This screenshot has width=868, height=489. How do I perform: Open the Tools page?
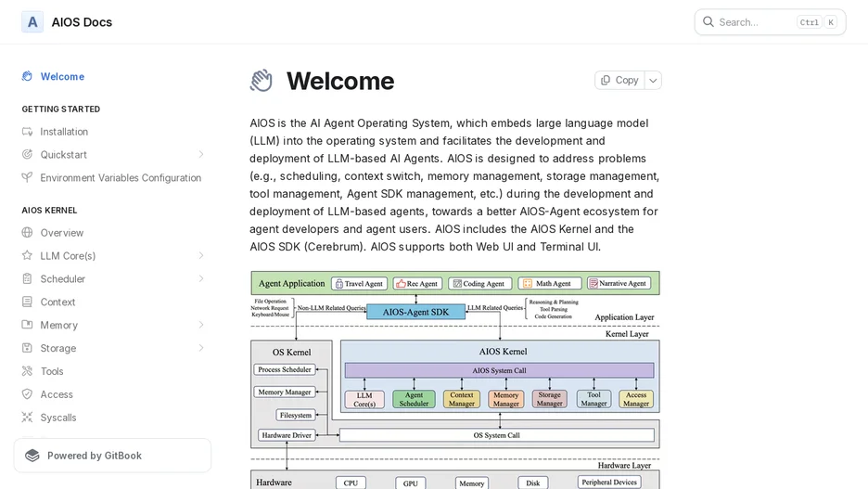tap(52, 371)
